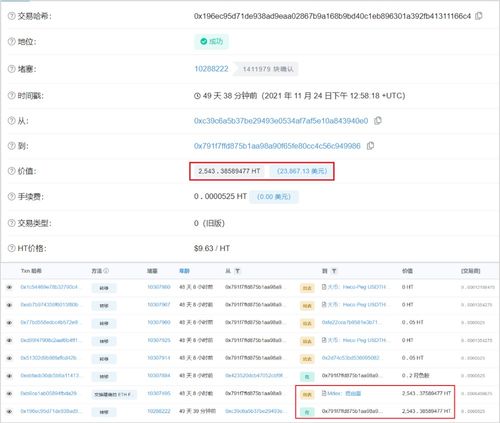
Task: Switch the 年龄 column header display format
Action: [x=184, y=271]
